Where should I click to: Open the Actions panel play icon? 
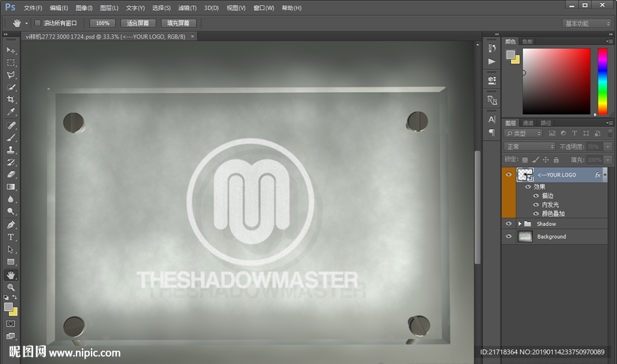click(x=492, y=61)
